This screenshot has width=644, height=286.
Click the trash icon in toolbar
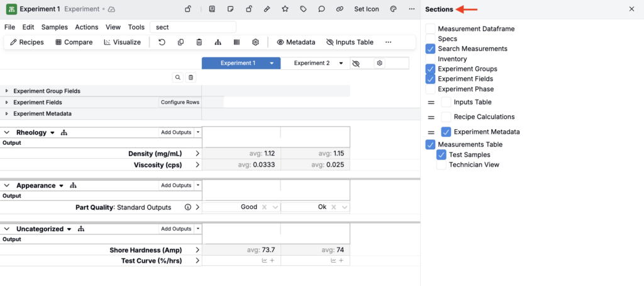tap(199, 42)
